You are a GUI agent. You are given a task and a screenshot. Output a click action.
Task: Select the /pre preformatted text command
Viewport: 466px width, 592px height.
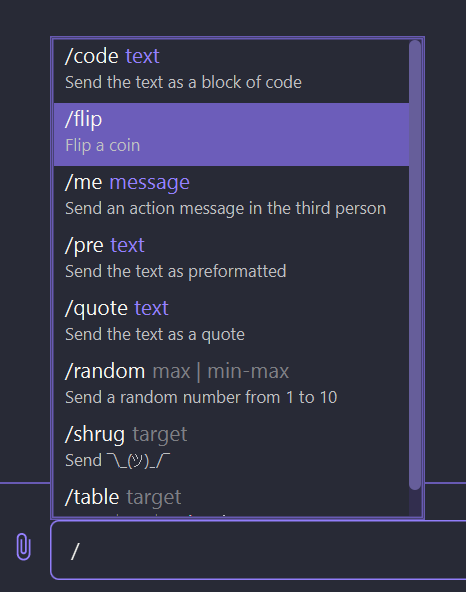[x=231, y=261]
